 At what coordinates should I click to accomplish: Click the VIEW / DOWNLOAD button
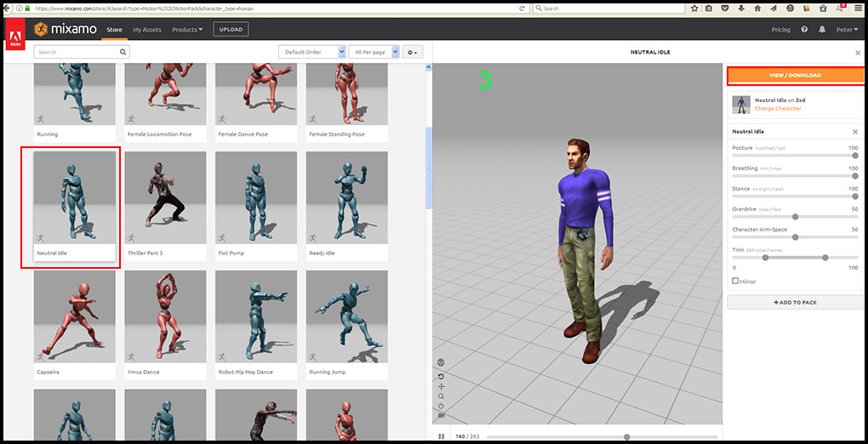(795, 76)
